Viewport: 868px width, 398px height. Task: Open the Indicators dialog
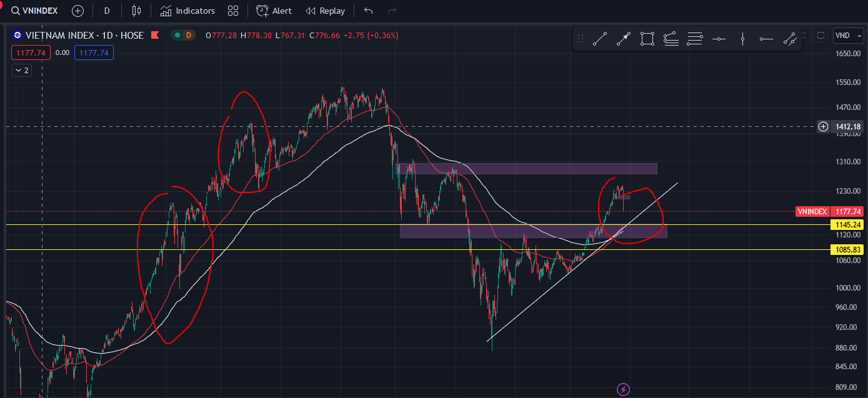pos(187,11)
